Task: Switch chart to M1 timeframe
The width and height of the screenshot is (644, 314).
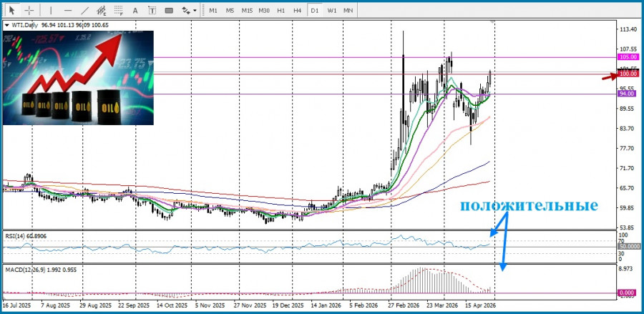Action: [213, 11]
